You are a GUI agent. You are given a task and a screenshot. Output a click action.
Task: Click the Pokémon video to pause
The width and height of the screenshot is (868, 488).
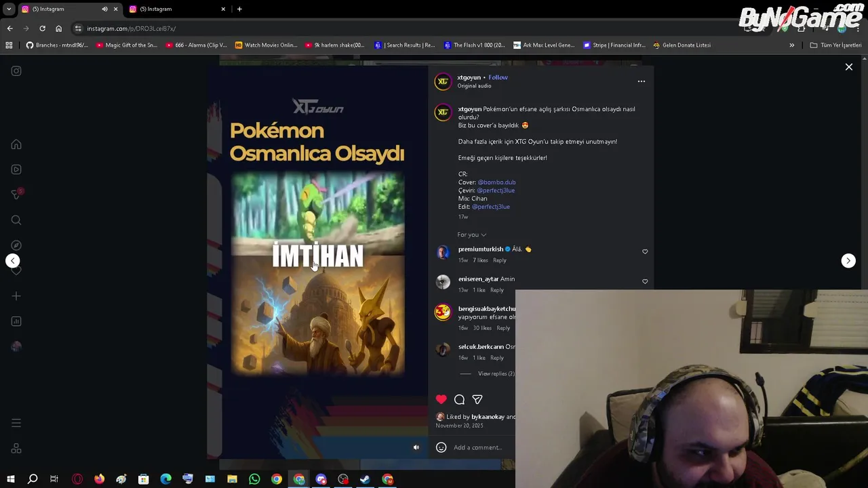pos(317,262)
